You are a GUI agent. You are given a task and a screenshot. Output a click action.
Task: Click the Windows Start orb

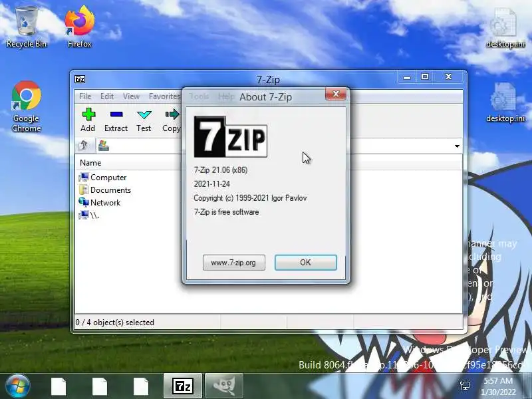coord(17,386)
